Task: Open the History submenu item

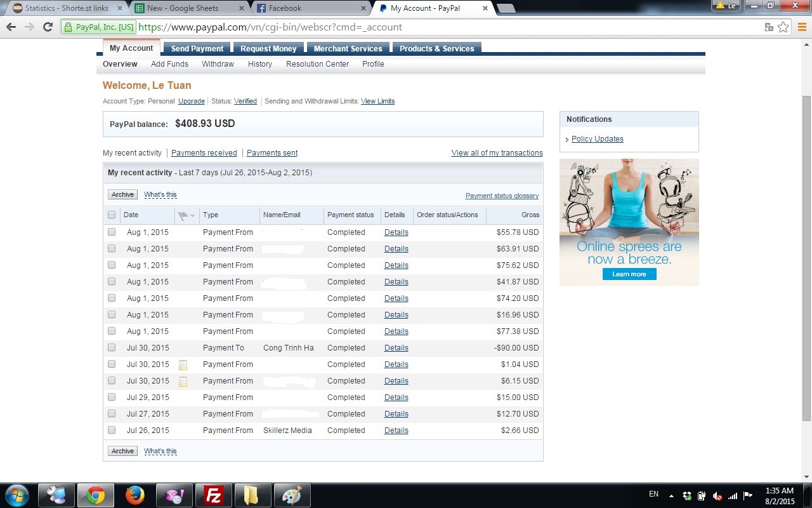Action: pyautogui.click(x=260, y=64)
